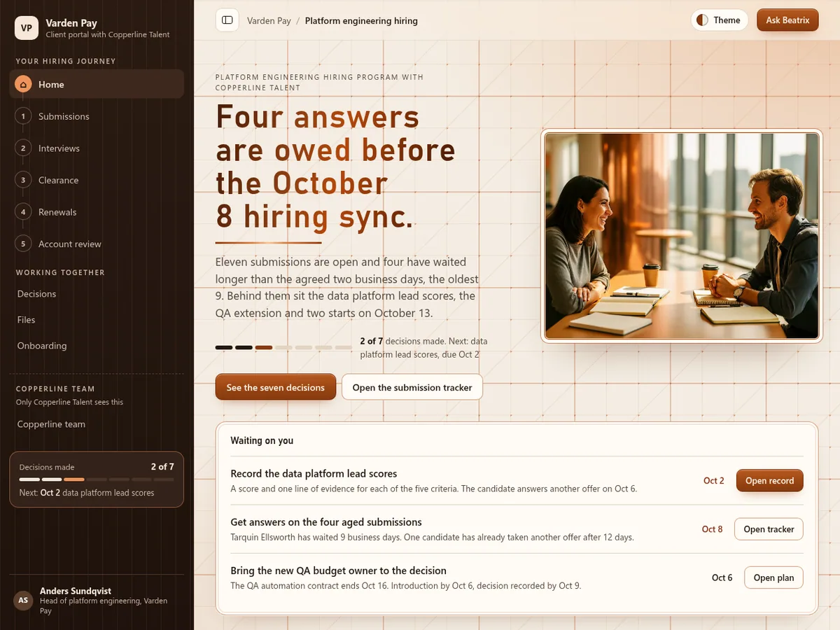
Task: Open the submission tracker button
Action: click(412, 387)
